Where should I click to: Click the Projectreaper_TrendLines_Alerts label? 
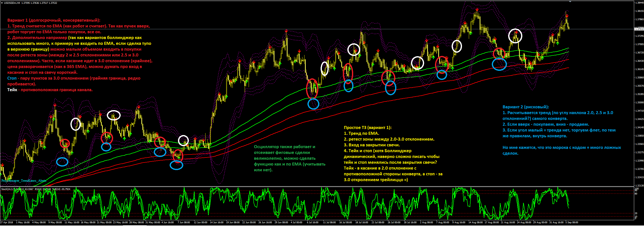24,181
